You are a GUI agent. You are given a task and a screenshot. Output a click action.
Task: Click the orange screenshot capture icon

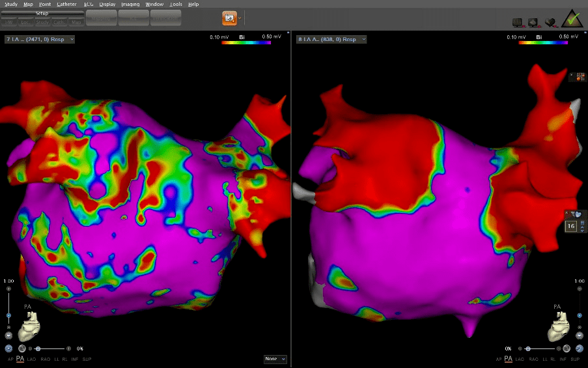[229, 18]
